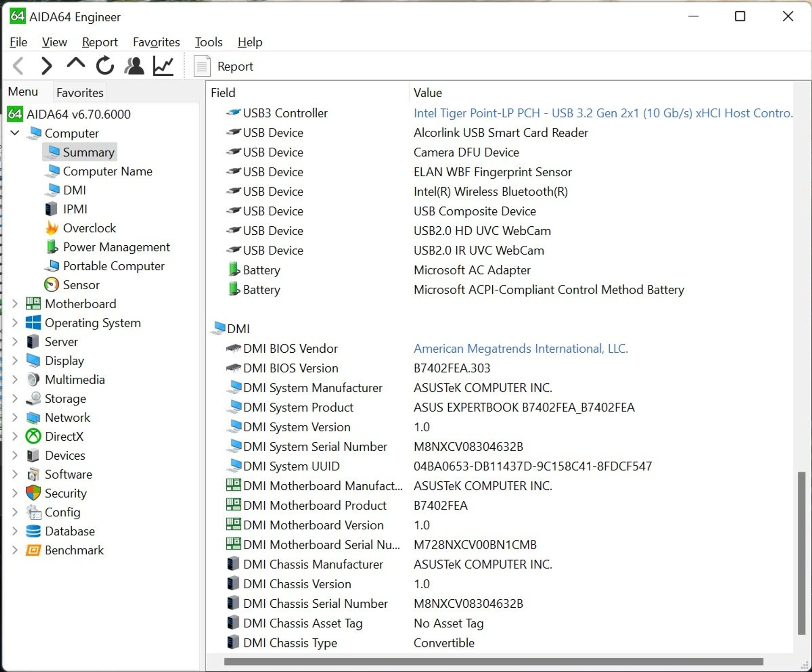Click the DirectX Xbox icon
This screenshot has height=672, width=812.
33,436
